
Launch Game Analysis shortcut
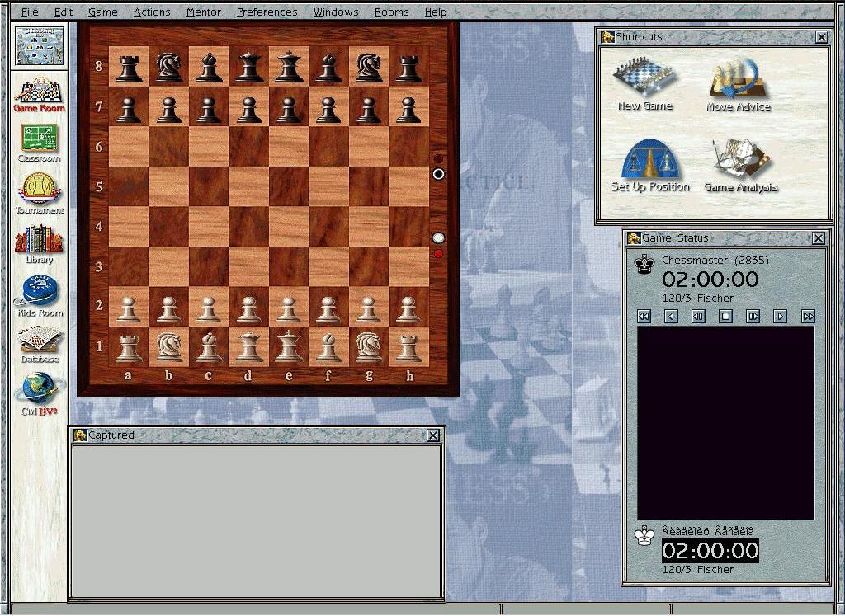(x=740, y=163)
